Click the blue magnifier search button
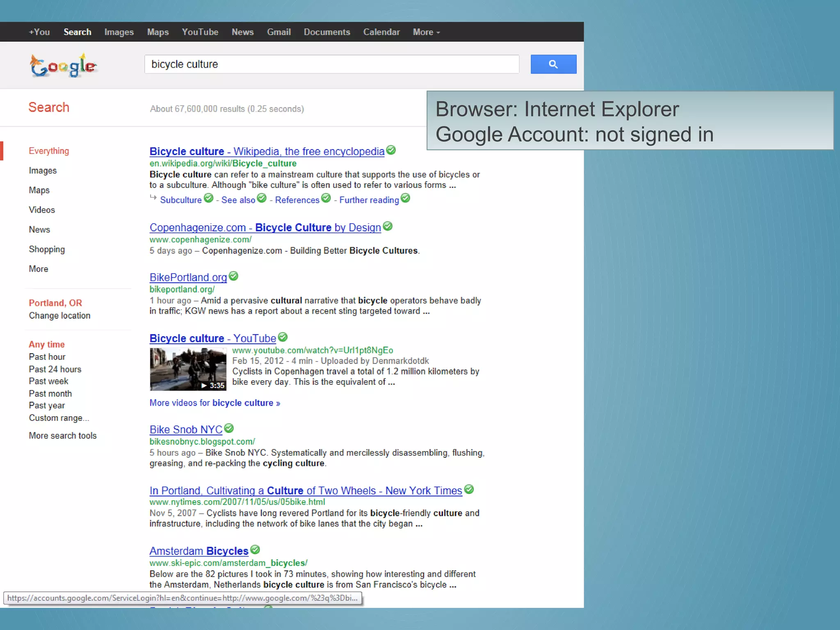The width and height of the screenshot is (840, 630). [553, 64]
